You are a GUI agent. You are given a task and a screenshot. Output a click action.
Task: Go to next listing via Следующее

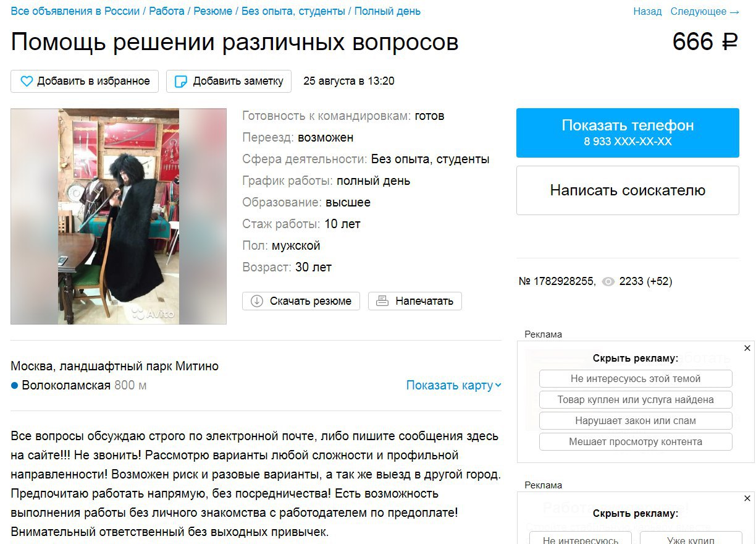tap(705, 11)
